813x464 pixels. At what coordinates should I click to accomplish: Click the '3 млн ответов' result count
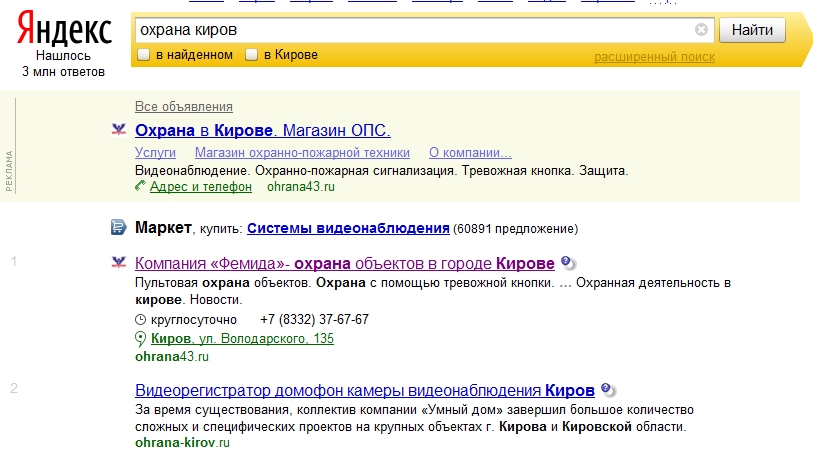coord(63,72)
